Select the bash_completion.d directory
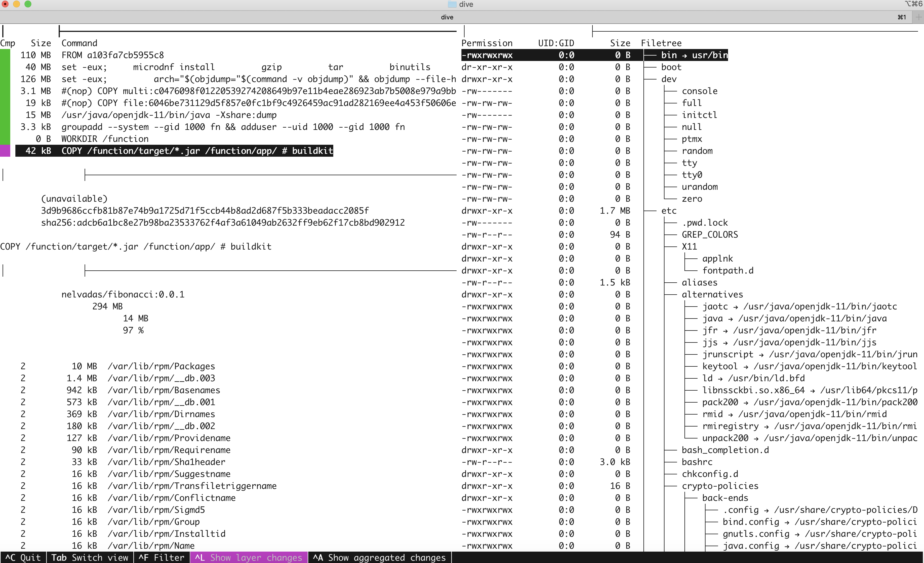Screen dimensions: 924x563 coord(725,450)
